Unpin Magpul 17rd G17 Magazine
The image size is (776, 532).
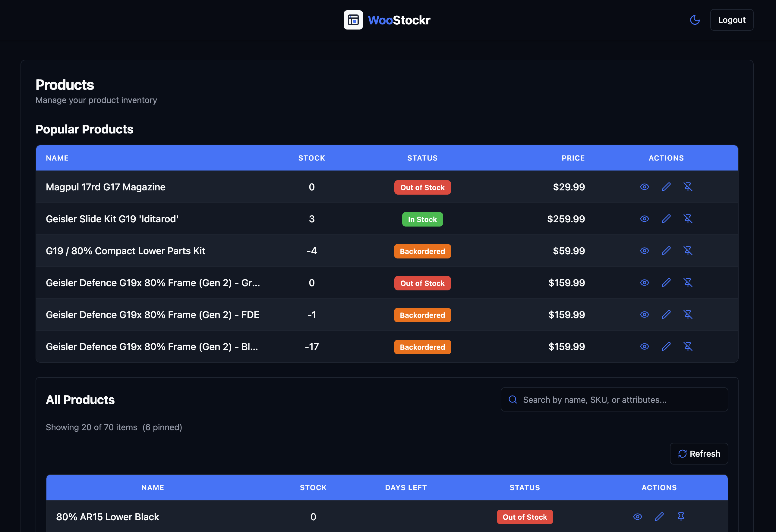coord(688,187)
